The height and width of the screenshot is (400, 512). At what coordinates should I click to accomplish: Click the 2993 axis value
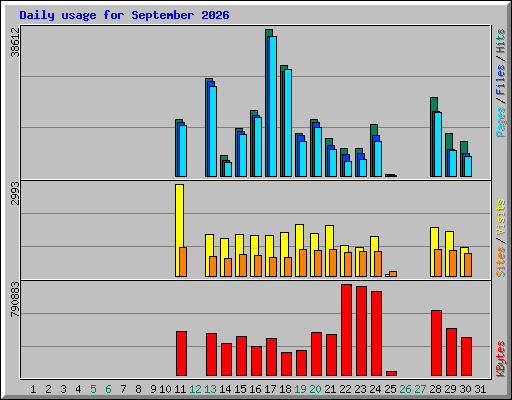(16, 194)
